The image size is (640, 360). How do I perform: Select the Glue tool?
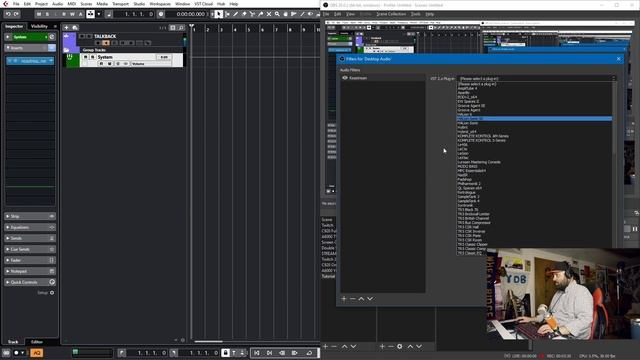pyautogui.click(x=260, y=14)
